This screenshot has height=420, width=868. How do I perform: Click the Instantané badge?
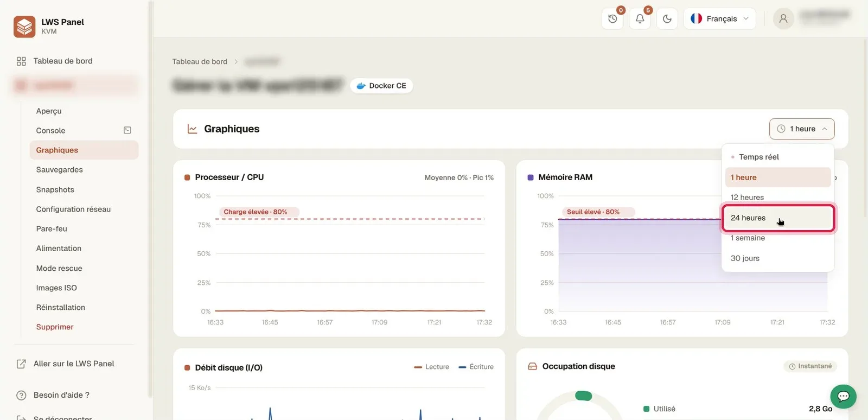tap(810, 366)
